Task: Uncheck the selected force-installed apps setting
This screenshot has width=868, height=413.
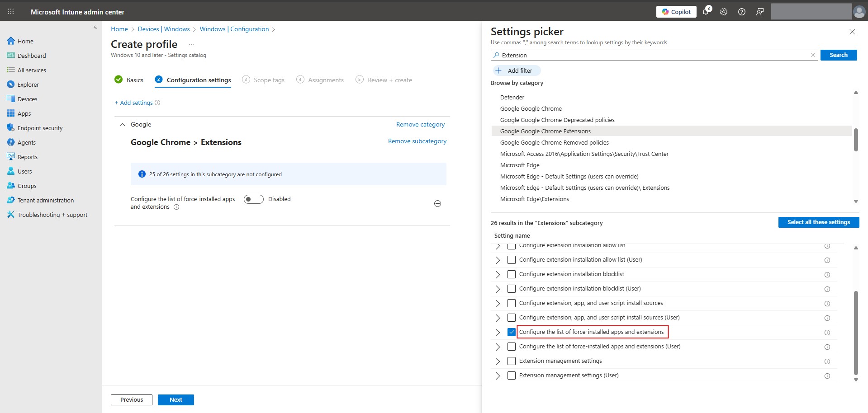Action: coord(512,332)
